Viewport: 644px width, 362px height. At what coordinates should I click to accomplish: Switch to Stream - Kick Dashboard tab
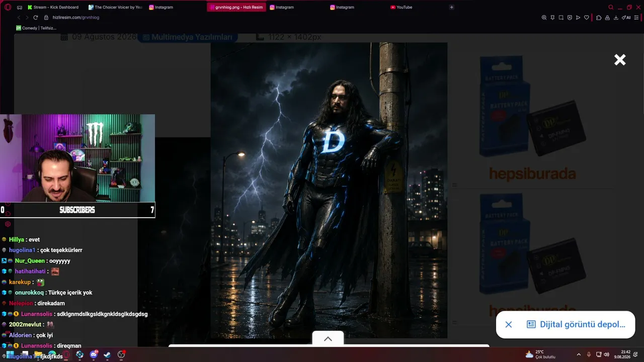pos(53,8)
